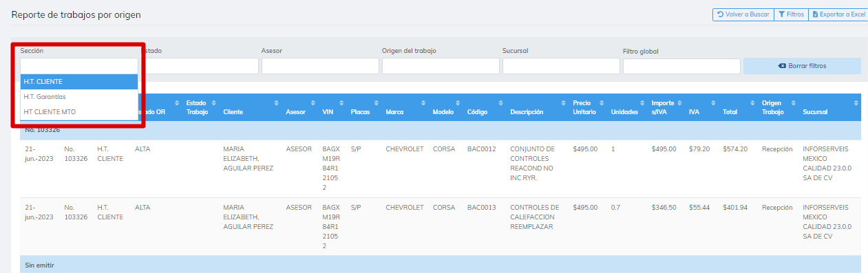This screenshot has width=868, height=273.
Task: Sort by Origen Trabajo column arrows
Action: click(x=794, y=103)
